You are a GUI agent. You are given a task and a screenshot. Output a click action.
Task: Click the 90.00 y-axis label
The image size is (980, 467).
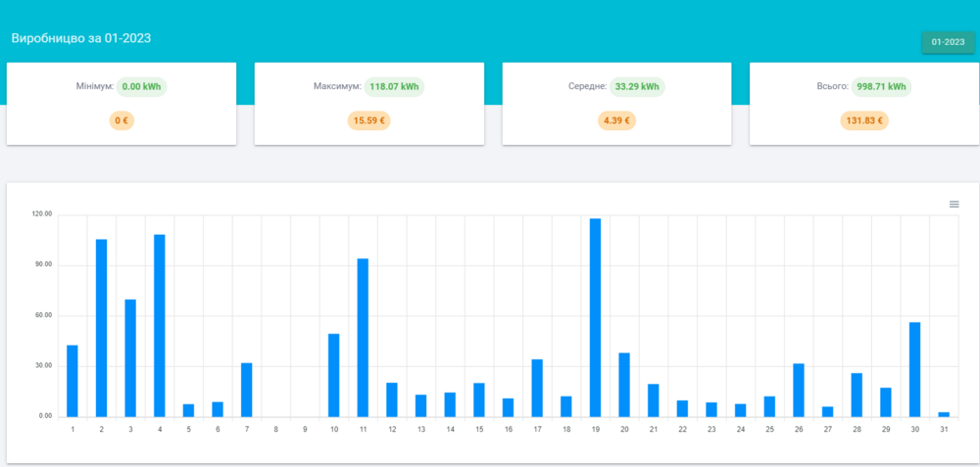(x=44, y=265)
